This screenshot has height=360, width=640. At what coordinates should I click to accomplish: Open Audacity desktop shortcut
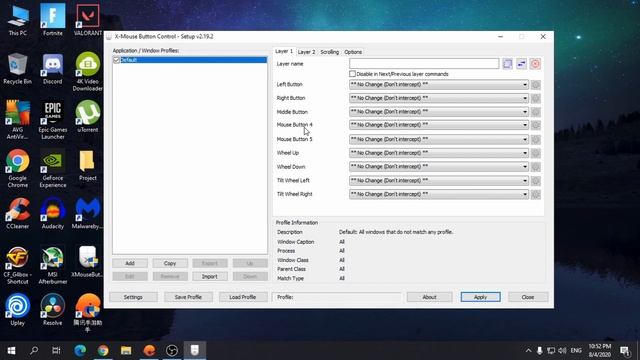(53, 213)
